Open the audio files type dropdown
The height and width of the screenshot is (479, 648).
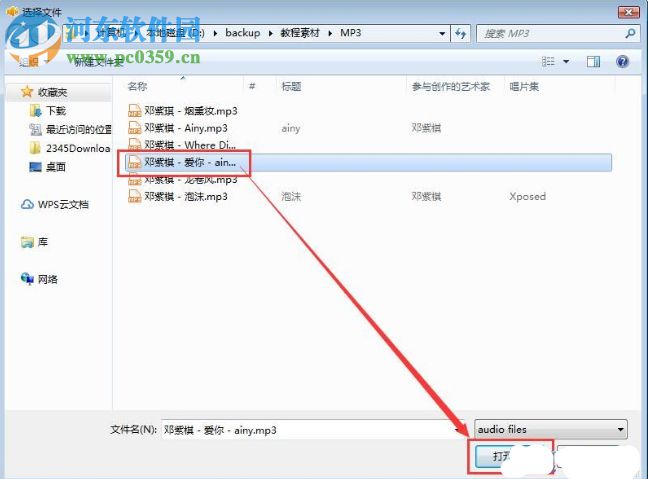(x=550, y=429)
